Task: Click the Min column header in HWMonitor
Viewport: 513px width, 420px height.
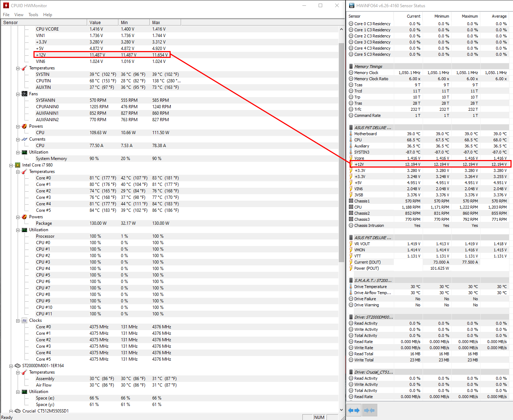Action: click(134, 22)
